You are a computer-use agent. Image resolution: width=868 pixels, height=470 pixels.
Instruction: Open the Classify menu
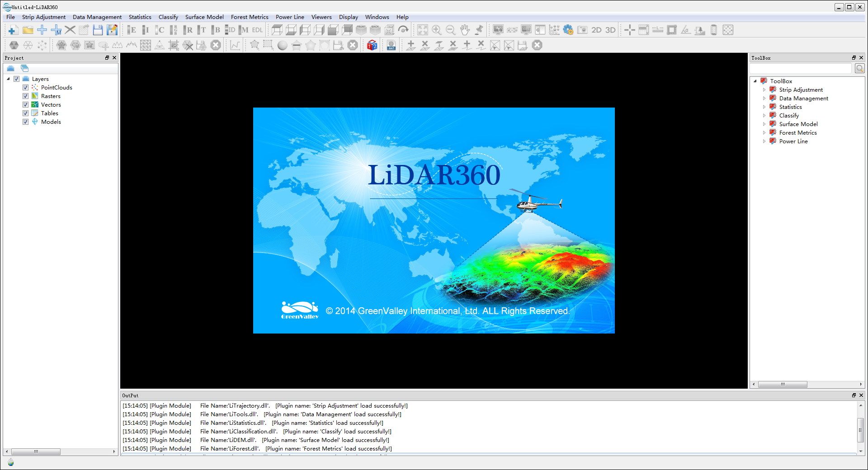click(168, 17)
